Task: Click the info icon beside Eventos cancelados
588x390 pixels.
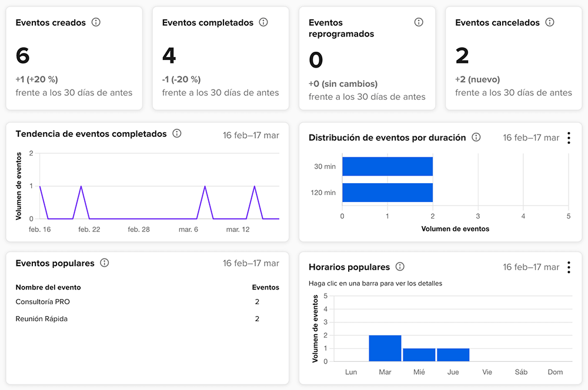Action: point(550,22)
